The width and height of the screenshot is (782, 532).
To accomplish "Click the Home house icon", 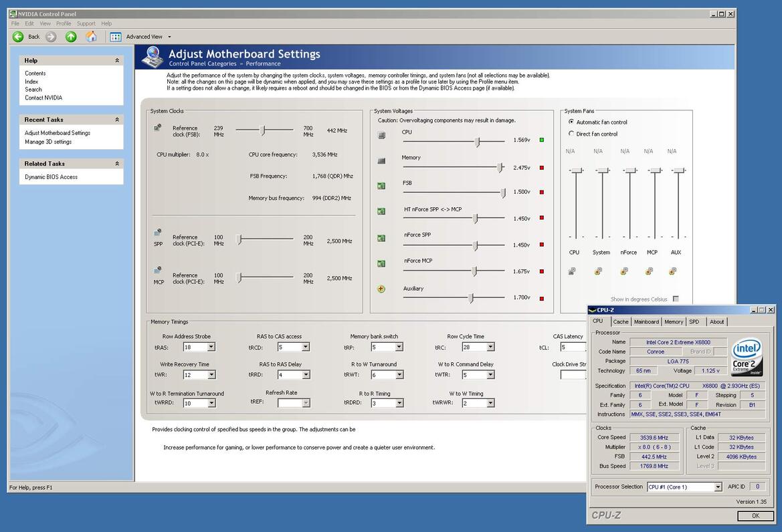I will 91,36.
